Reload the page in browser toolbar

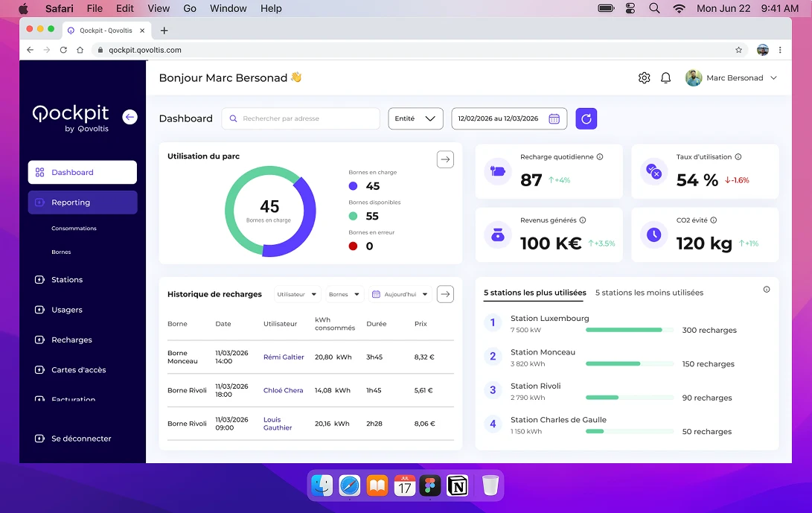tap(63, 51)
